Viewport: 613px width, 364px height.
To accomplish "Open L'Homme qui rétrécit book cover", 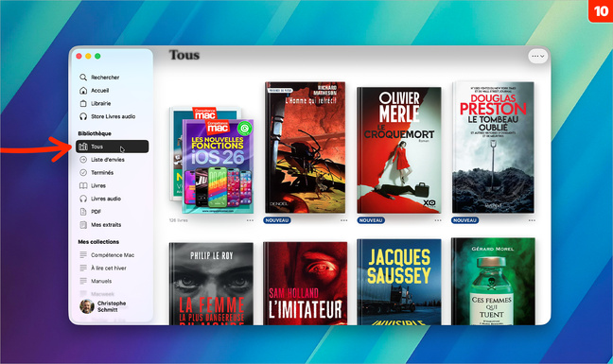I will click(x=305, y=147).
